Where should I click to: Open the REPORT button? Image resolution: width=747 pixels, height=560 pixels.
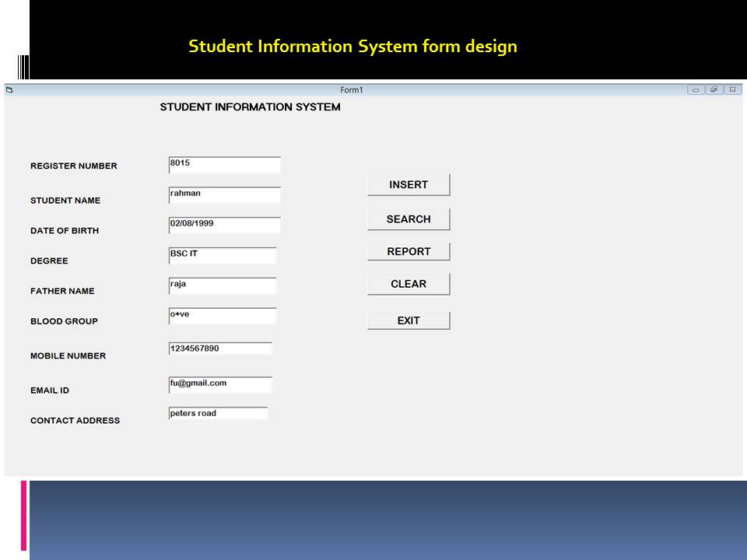(409, 251)
